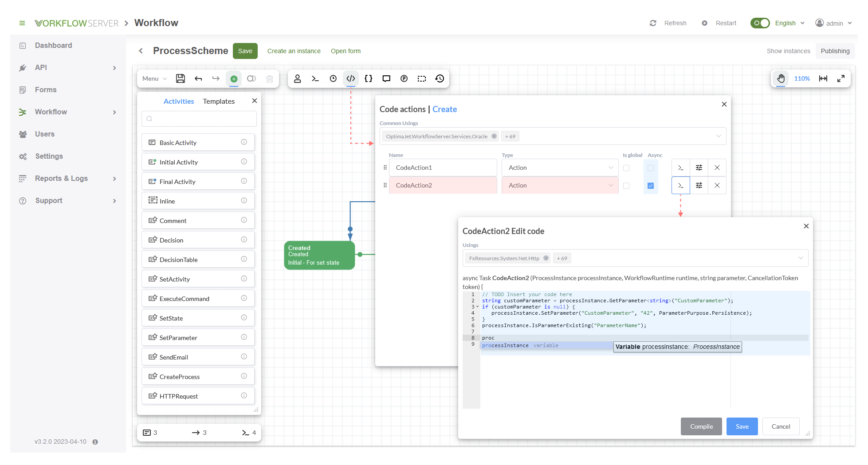Open settings sliders for CodeAction2
The width and height of the screenshot is (868, 465).
point(699,185)
